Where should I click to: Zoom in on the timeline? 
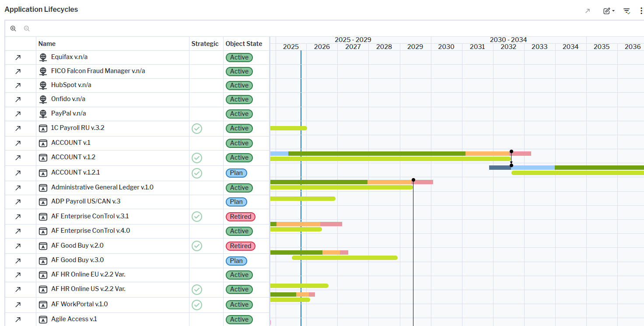13,28
